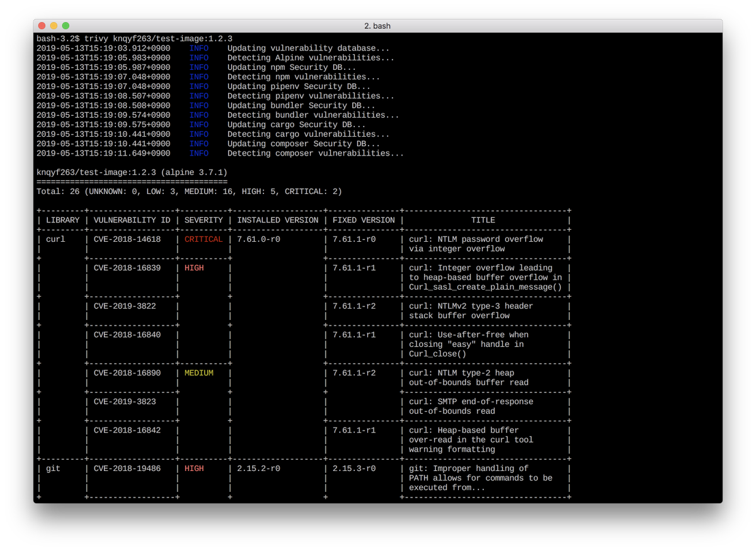Click title "curl: Use-after-free when"
Image resolution: width=756 pixels, height=551 pixels.
click(469, 335)
